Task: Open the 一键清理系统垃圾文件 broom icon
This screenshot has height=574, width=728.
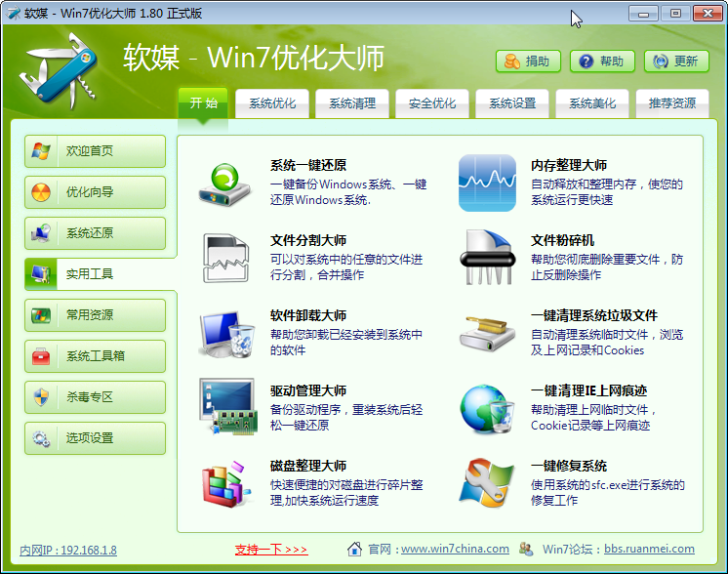Action: click(x=487, y=335)
